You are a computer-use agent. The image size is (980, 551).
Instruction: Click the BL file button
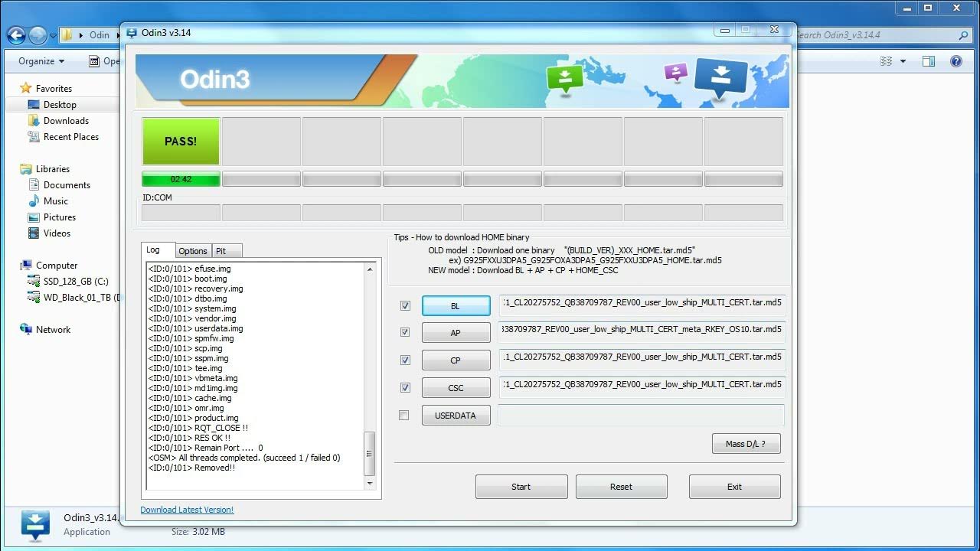click(x=456, y=306)
